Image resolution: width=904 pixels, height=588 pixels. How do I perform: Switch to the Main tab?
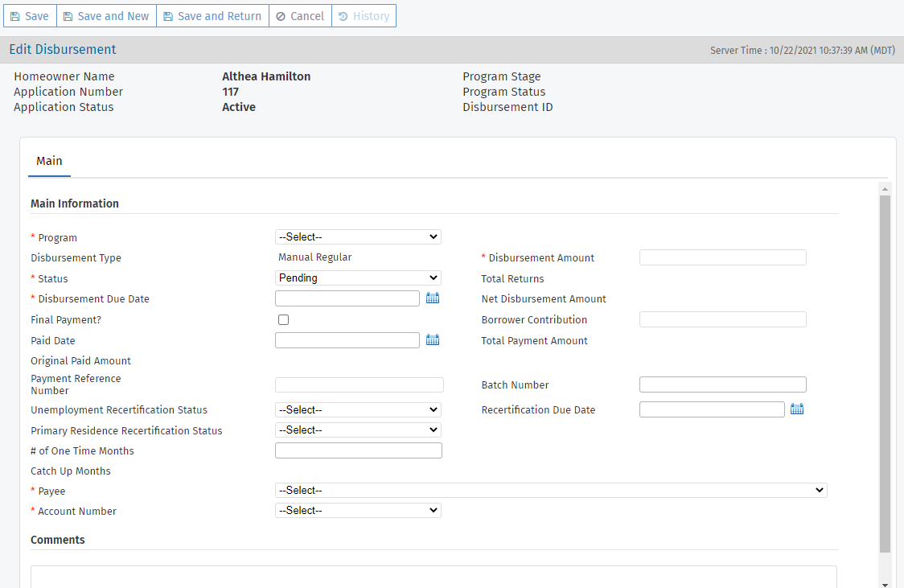coord(49,161)
